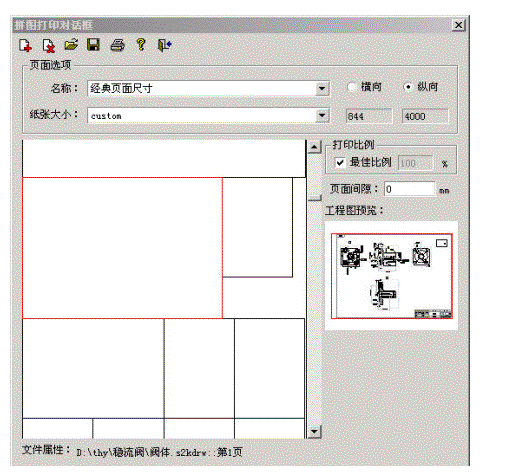Open help via the question mark icon
Viewport: 531px width, 474px height.
[141, 44]
